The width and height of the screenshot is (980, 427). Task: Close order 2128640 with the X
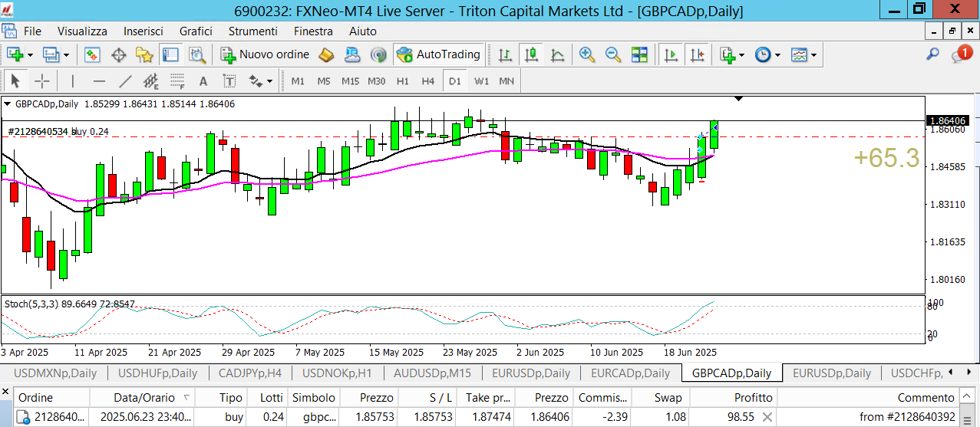pos(767,418)
